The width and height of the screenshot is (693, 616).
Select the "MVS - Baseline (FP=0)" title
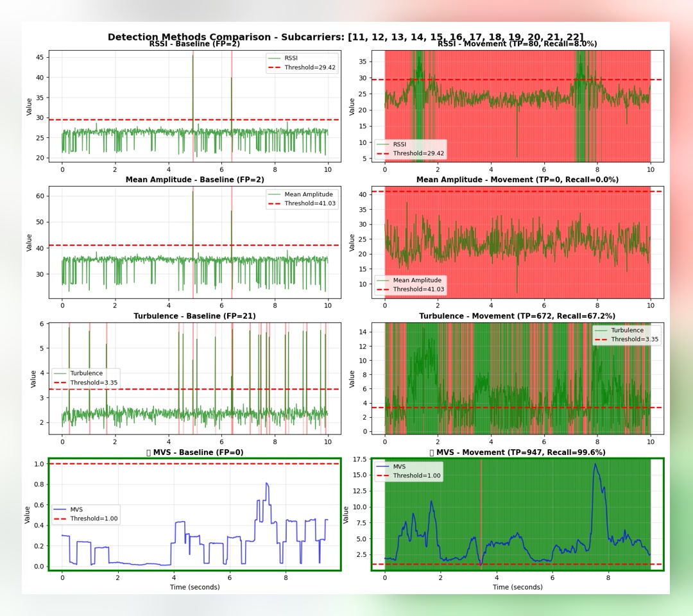(x=194, y=452)
